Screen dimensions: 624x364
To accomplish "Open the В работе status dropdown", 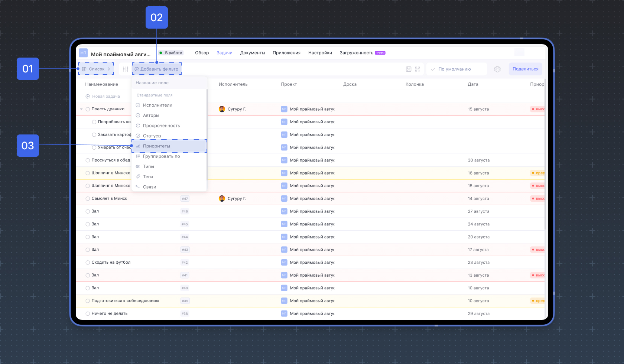I will pyautogui.click(x=171, y=53).
